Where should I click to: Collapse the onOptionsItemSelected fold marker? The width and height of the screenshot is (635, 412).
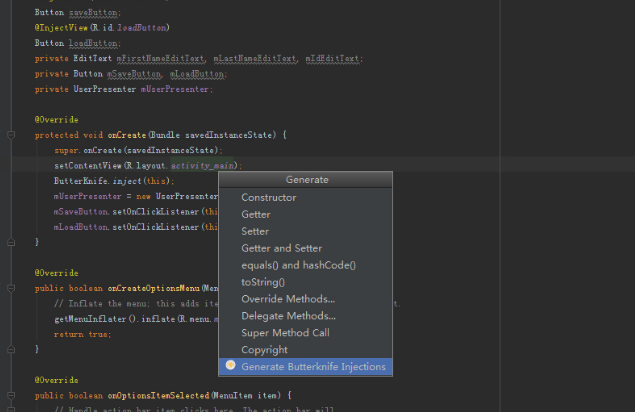tap(11, 395)
